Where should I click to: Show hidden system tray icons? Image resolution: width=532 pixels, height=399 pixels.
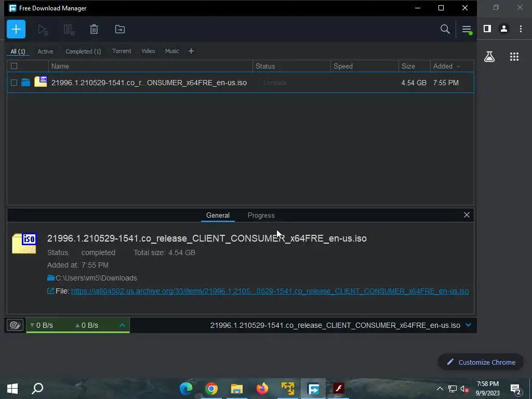pos(440,389)
